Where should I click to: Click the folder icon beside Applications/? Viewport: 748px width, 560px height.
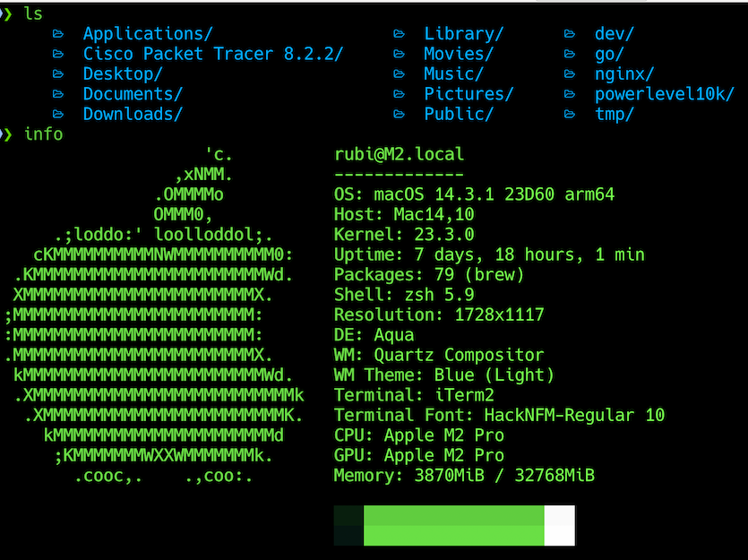point(58,34)
